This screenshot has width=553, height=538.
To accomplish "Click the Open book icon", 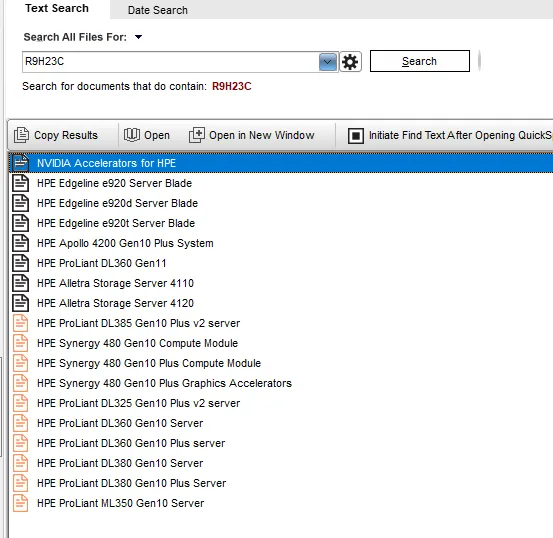I will click(132, 135).
